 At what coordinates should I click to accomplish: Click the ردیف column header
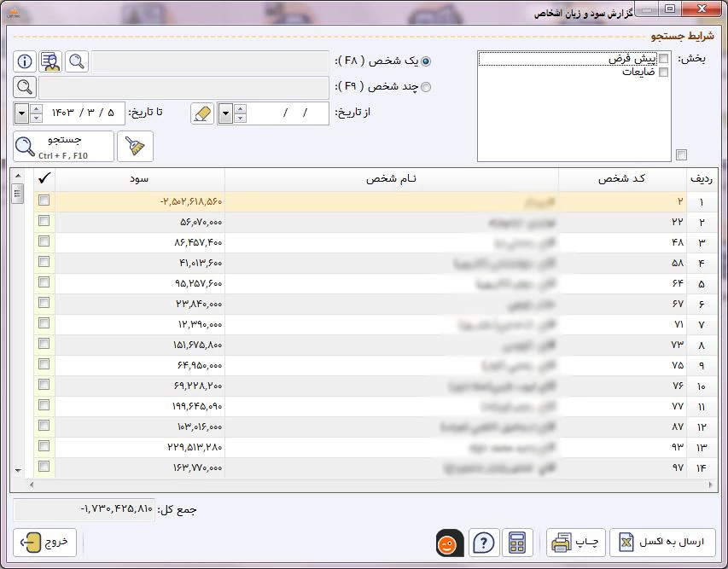tap(702, 179)
